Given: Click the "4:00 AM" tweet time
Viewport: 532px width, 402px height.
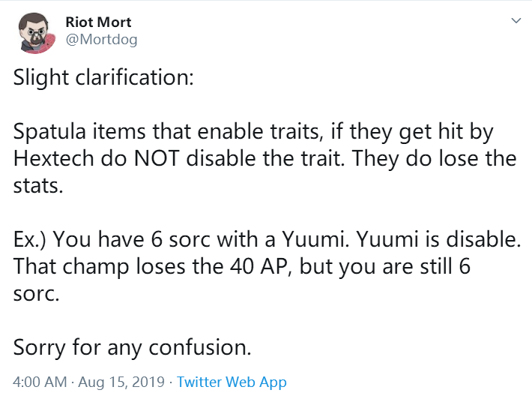Looking at the screenshot, I should click(39, 382).
